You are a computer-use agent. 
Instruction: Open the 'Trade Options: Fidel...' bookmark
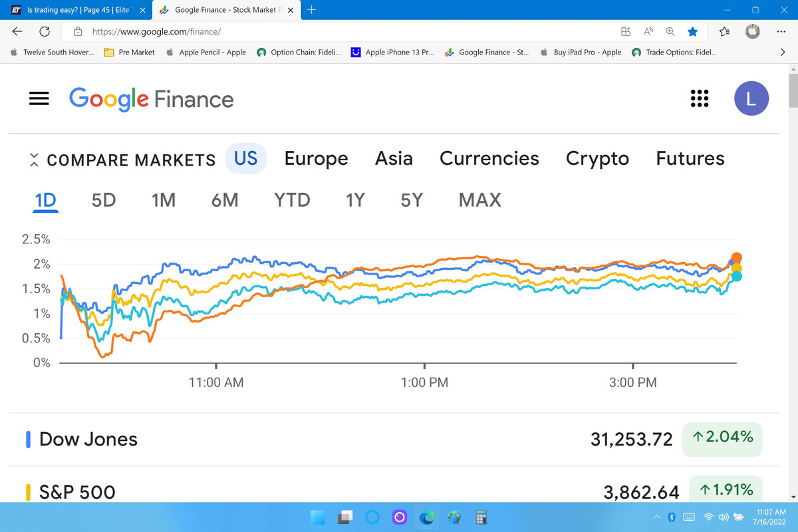coord(674,52)
